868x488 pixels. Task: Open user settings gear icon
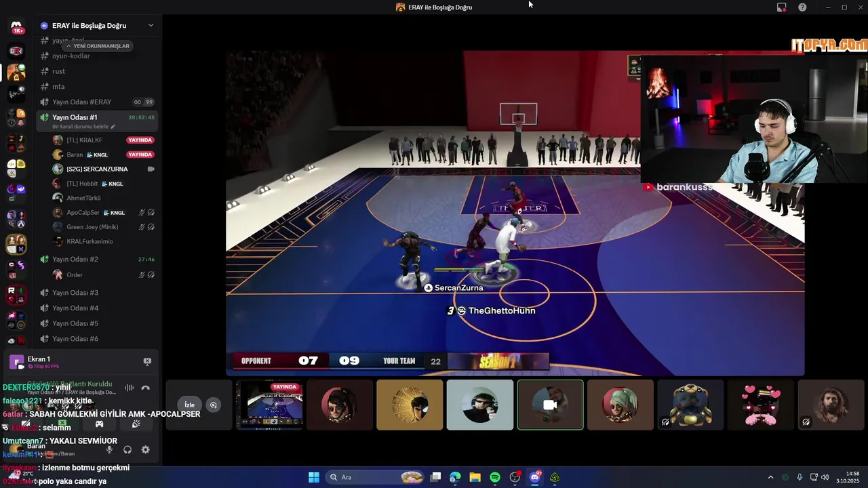(x=145, y=449)
